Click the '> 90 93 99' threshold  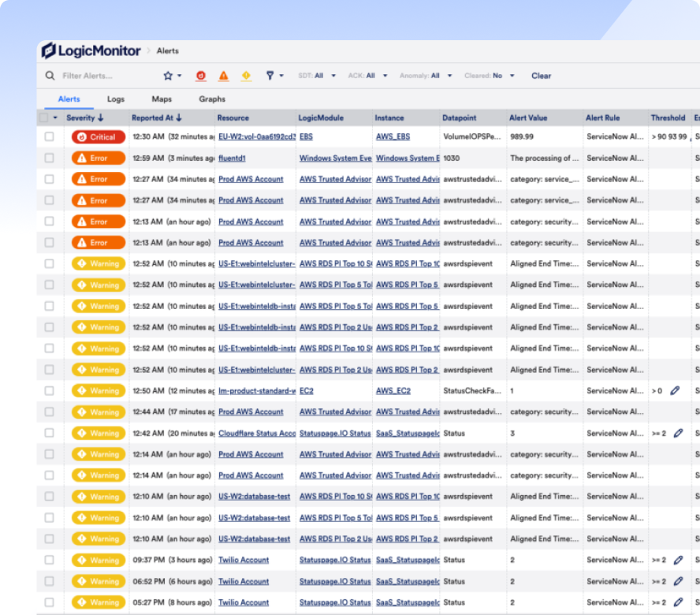668,136
